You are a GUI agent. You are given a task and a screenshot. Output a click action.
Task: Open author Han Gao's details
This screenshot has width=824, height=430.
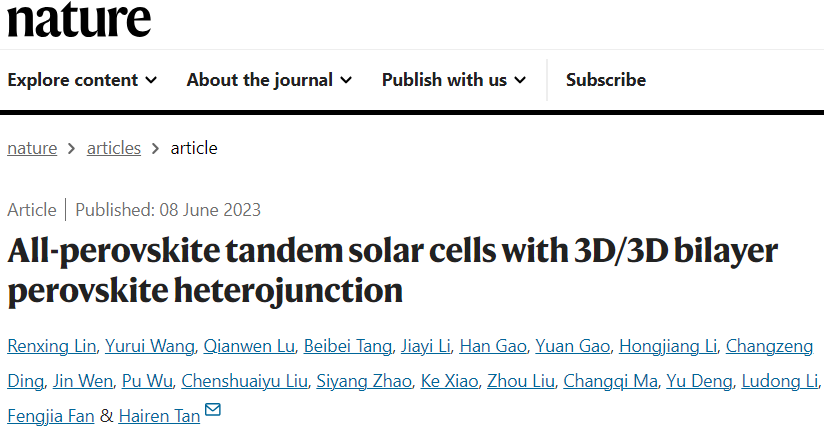point(493,346)
